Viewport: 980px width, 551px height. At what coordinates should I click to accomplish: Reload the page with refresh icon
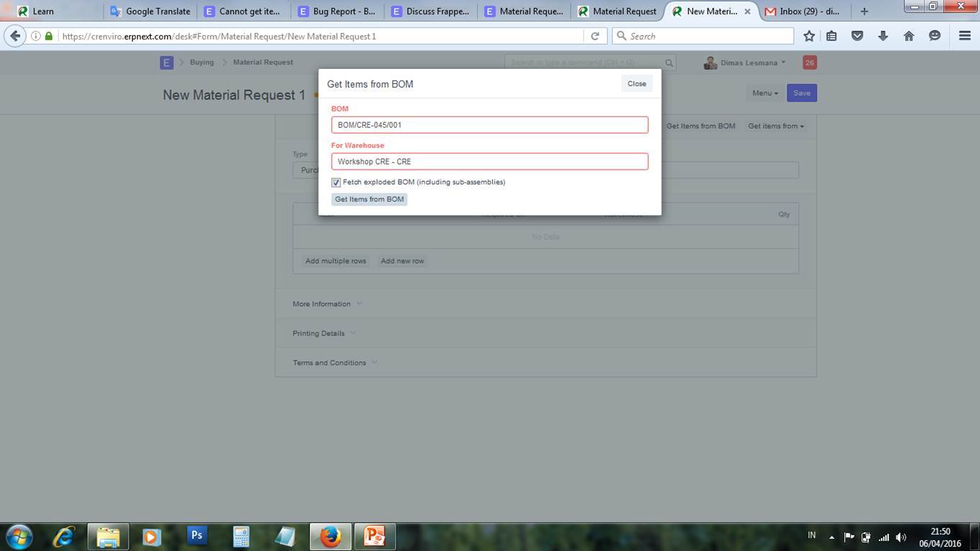tap(595, 36)
